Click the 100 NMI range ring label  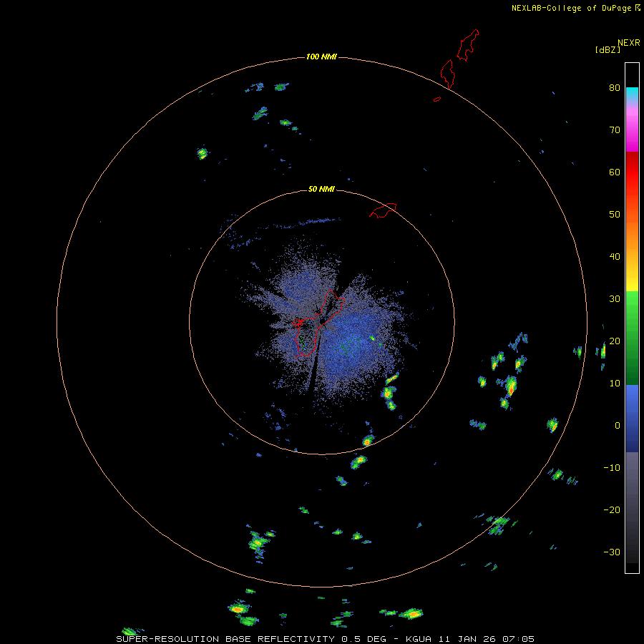321,57
